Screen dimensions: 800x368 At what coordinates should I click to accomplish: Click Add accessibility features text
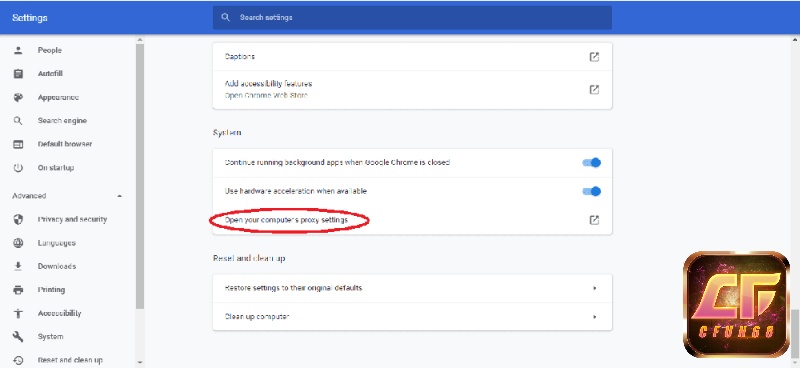268,84
